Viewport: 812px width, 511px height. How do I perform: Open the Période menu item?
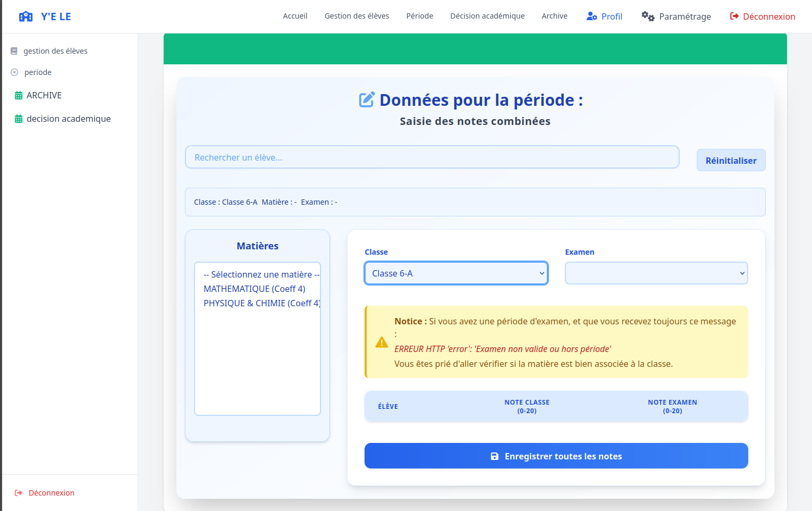(419, 16)
